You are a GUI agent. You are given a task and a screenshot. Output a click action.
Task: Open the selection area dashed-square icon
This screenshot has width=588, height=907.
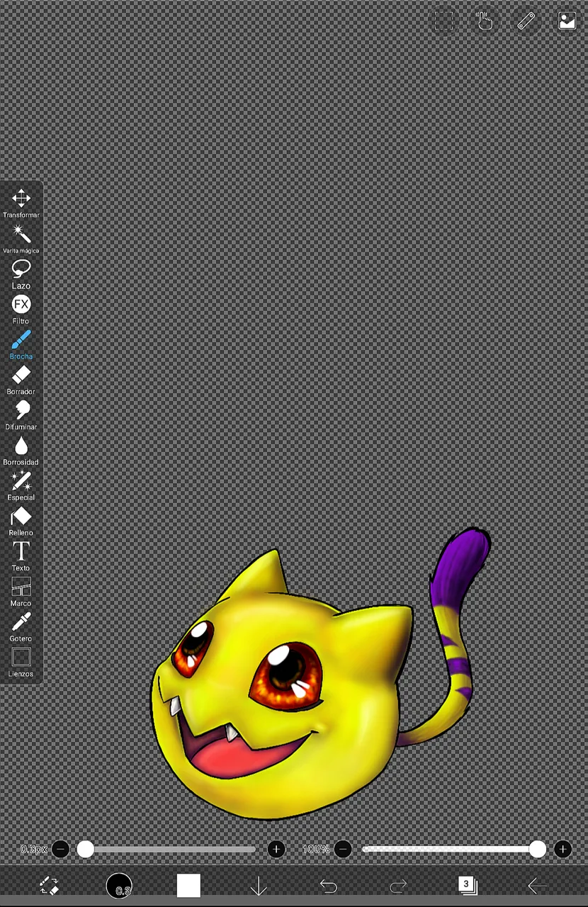443,21
